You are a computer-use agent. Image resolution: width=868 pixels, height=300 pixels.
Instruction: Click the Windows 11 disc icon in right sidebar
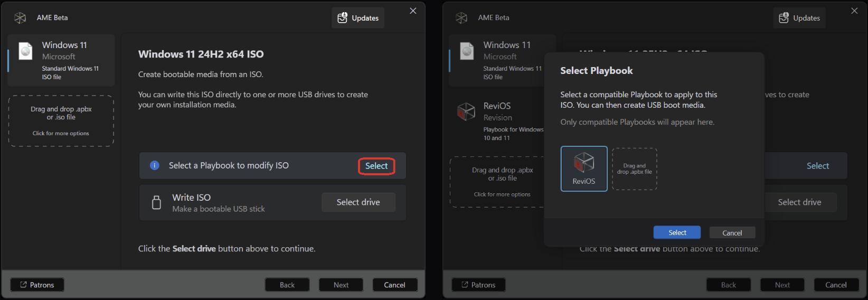467,51
